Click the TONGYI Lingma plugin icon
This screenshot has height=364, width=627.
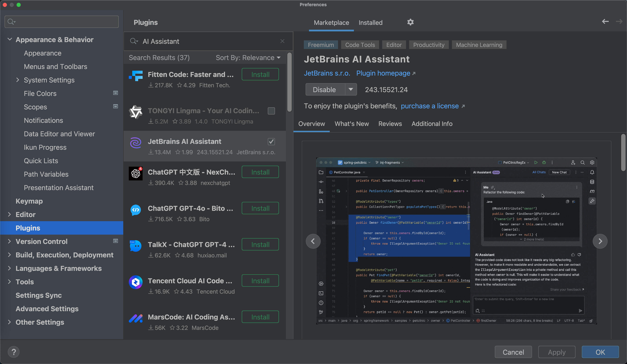[x=136, y=112]
